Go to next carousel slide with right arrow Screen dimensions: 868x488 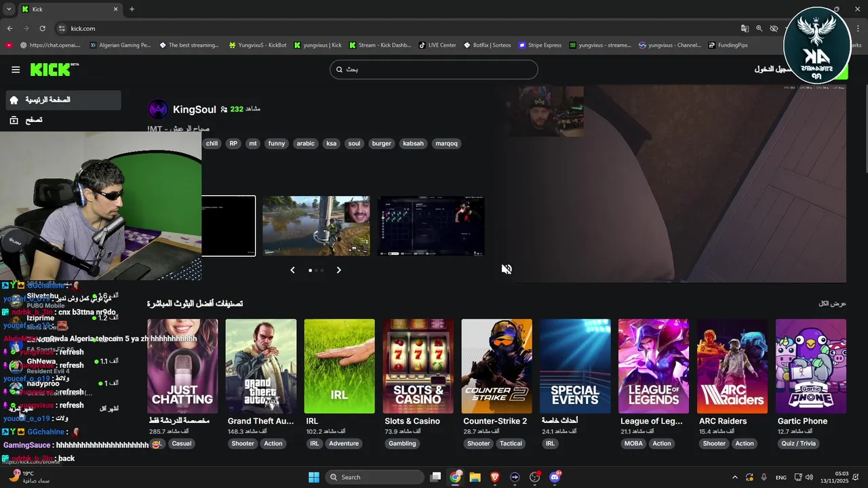pos(338,270)
